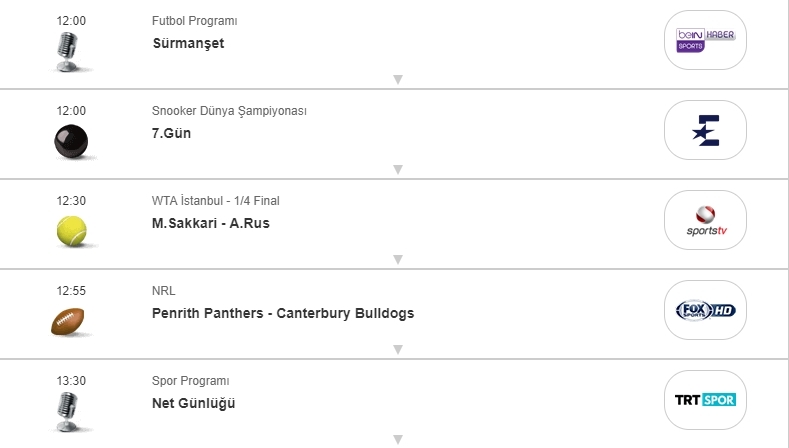Expand the Sürmanşet program details arrow

point(397,80)
